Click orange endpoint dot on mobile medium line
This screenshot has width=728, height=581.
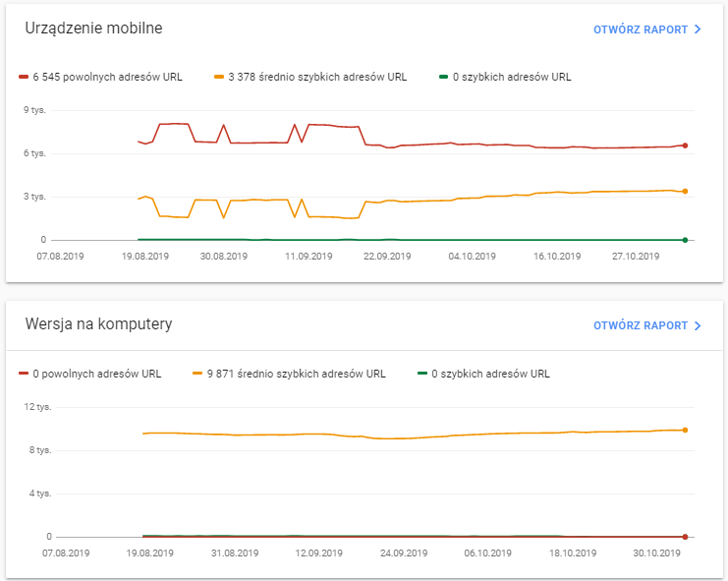685,192
